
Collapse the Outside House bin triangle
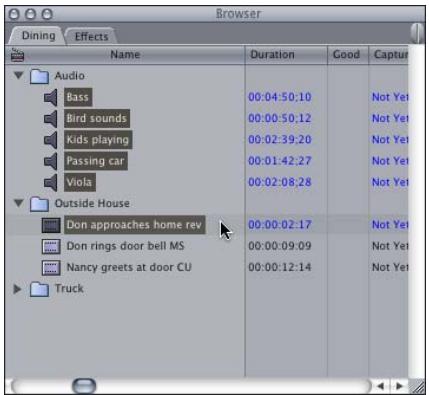click(x=19, y=203)
